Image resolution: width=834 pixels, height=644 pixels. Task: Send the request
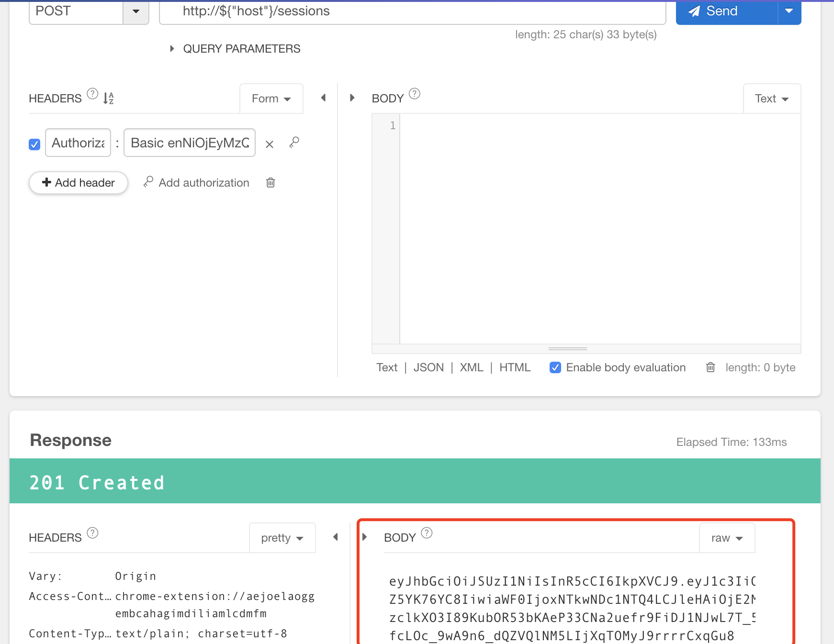tap(726, 11)
